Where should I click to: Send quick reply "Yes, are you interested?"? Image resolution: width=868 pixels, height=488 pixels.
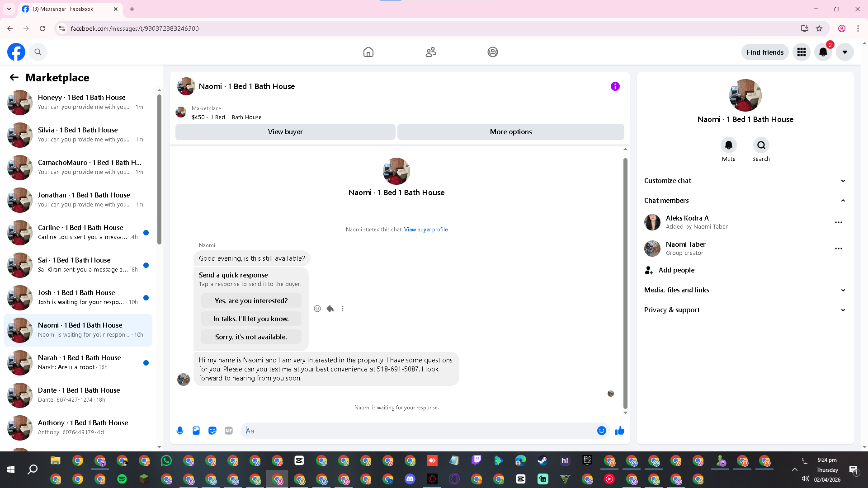point(251,301)
